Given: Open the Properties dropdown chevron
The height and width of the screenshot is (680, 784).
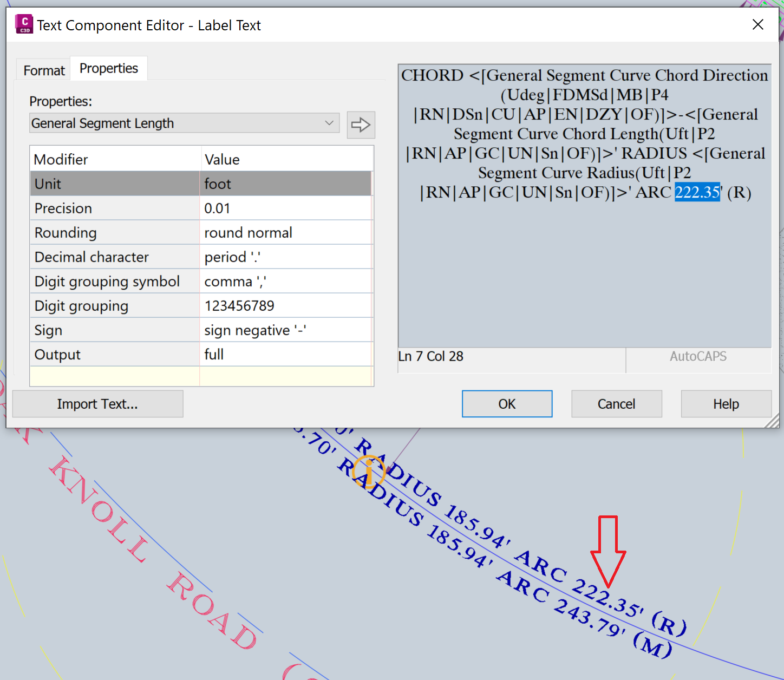Looking at the screenshot, I should point(328,123).
